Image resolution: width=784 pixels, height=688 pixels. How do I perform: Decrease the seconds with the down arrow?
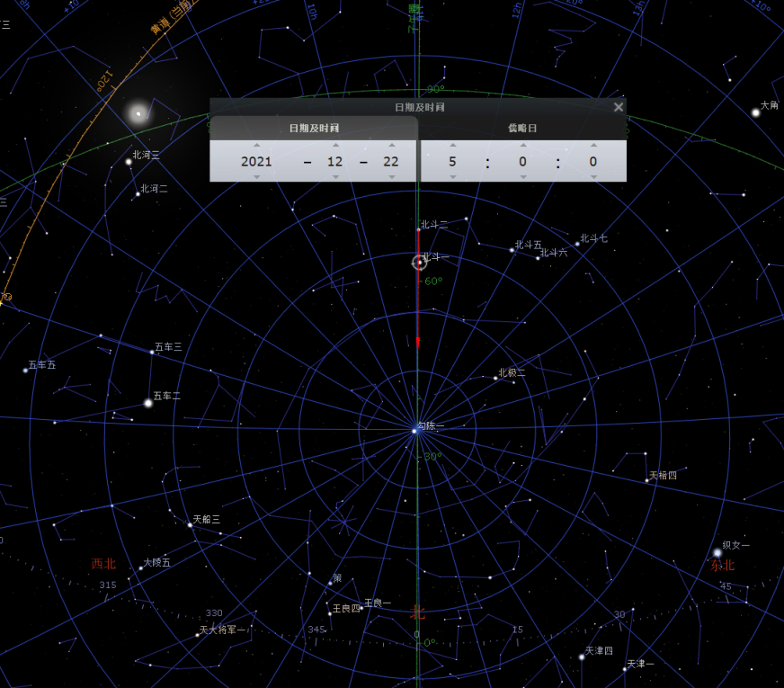pos(593,177)
